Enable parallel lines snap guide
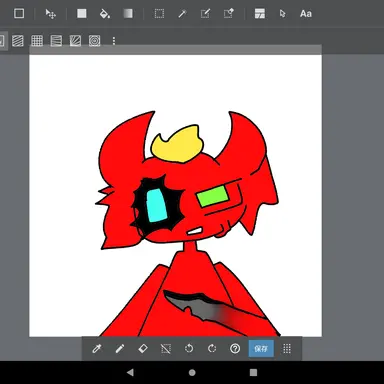The image size is (384, 384). click(x=18, y=41)
